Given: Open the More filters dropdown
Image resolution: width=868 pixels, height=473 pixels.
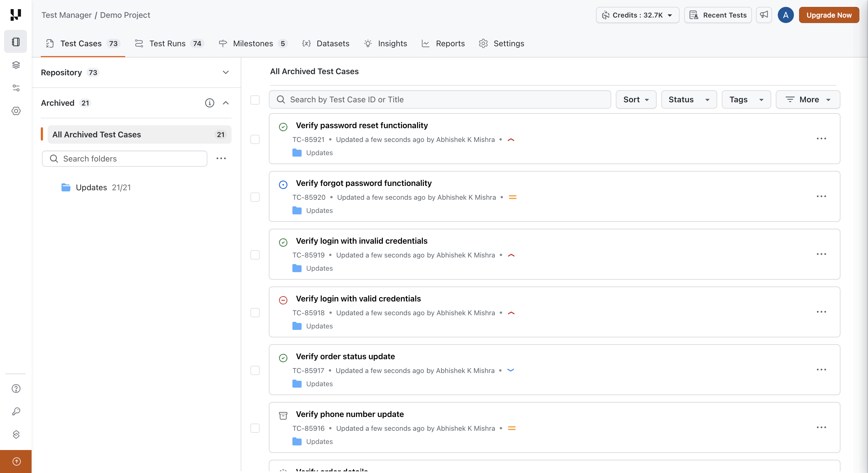Looking at the screenshot, I should [808, 99].
